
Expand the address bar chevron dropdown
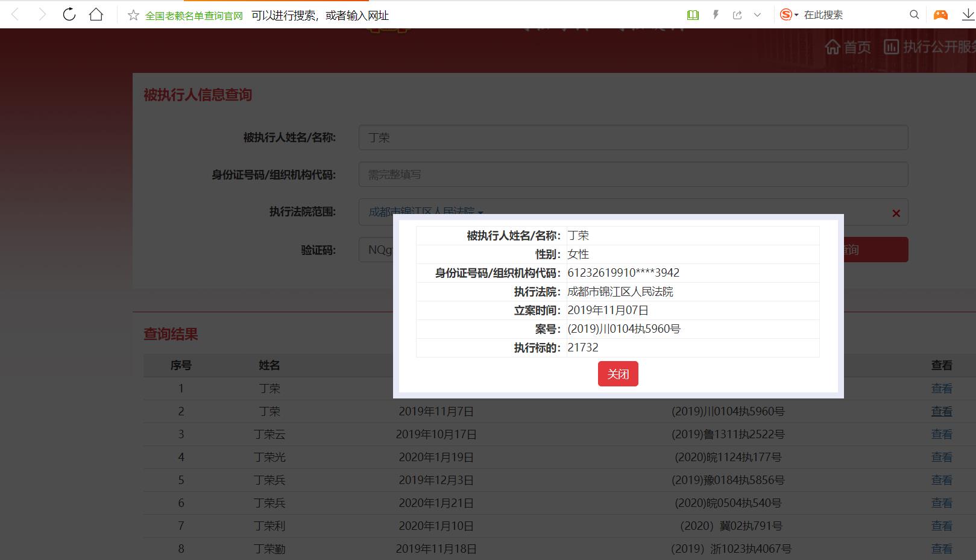point(757,15)
